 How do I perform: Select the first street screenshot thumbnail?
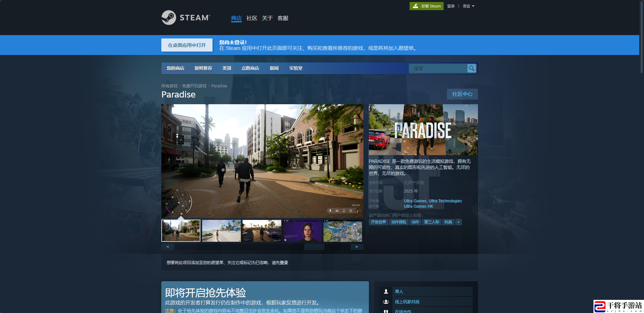click(181, 231)
